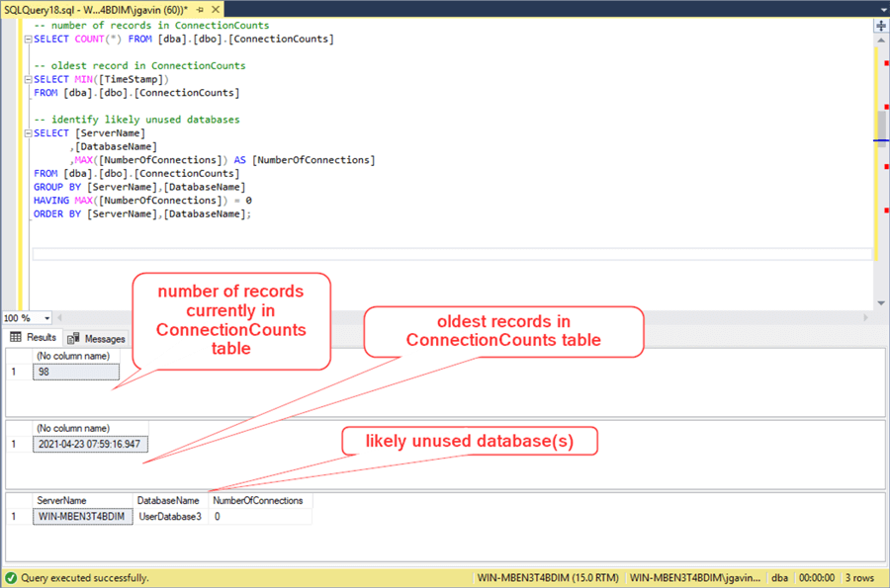
Task: Click the Results grid icon
Action: [15, 337]
